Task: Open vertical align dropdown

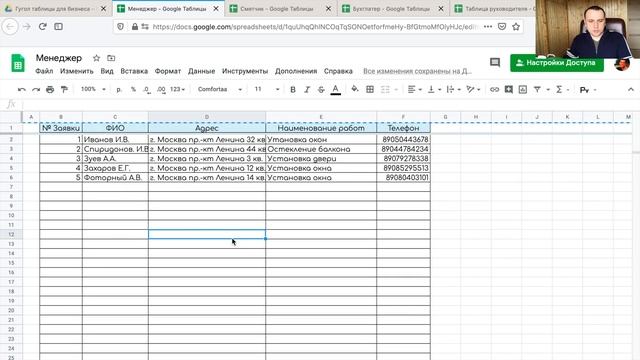Action: (x=433, y=89)
